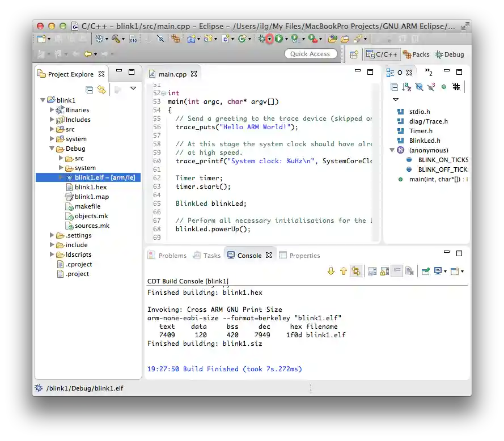Sort the Outline entries alphabetically

pos(406,87)
